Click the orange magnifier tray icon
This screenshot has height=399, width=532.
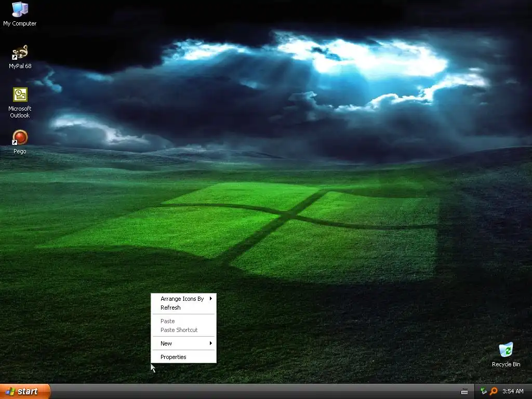tap(494, 391)
